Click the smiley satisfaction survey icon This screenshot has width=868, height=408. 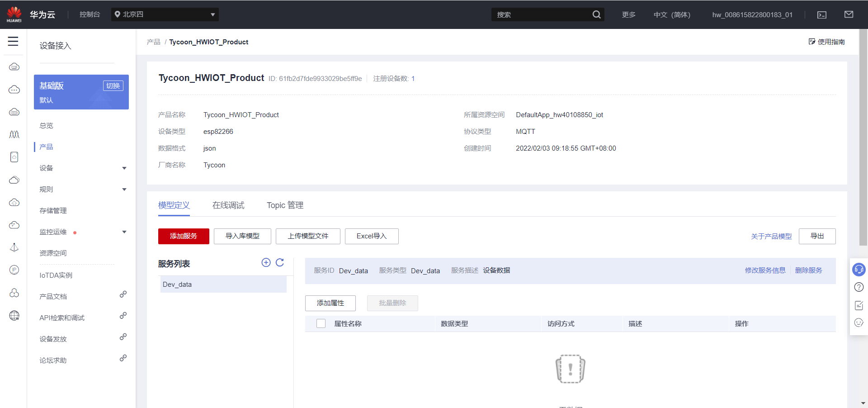pyautogui.click(x=859, y=323)
